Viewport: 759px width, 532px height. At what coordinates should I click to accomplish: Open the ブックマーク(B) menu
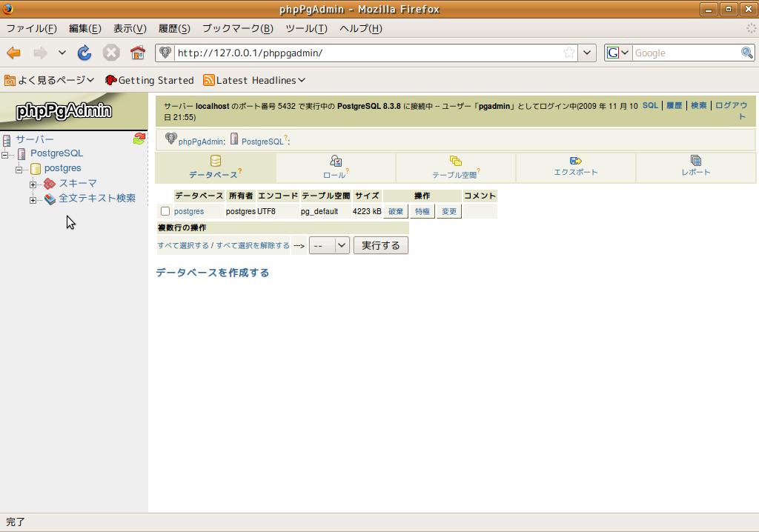pyautogui.click(x=238, y=29)
